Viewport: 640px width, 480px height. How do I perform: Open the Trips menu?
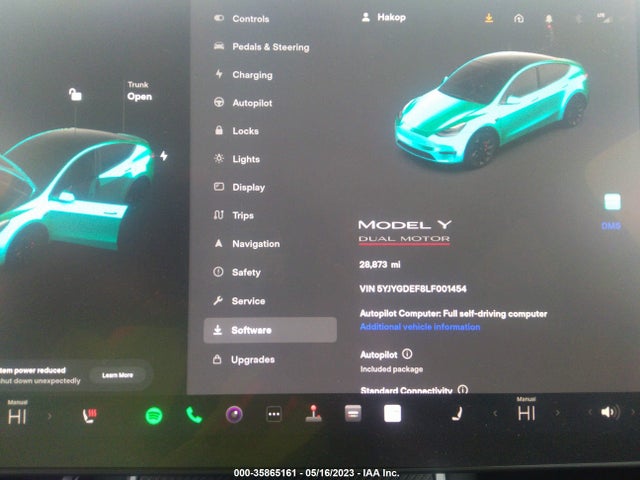233,216
